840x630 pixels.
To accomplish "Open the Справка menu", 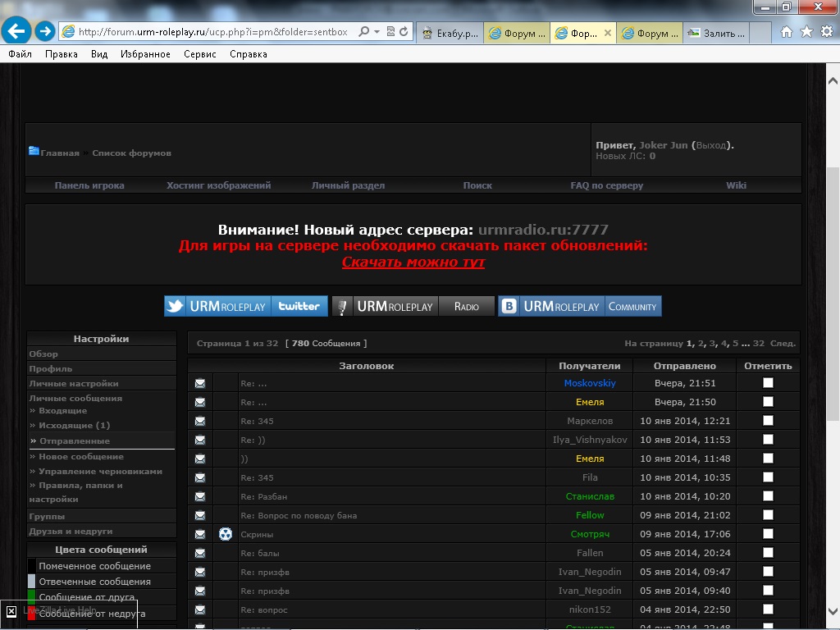I will click(248, 54).
